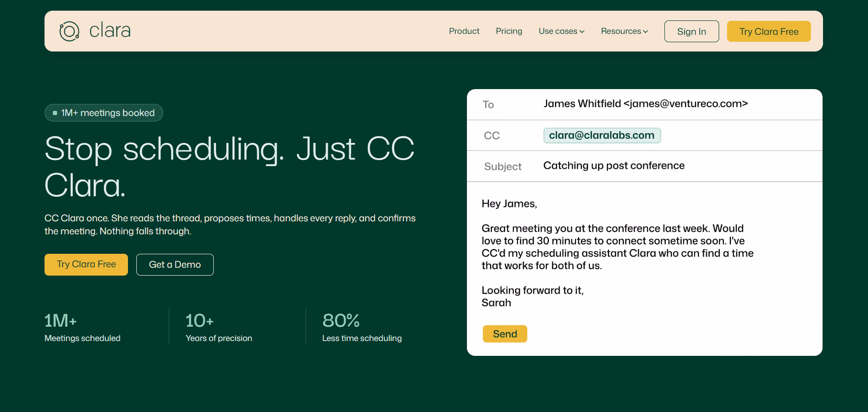Click the Sign In button
Image resolution: width=868 pixels, height=412 pixels.
click(691, 32)
